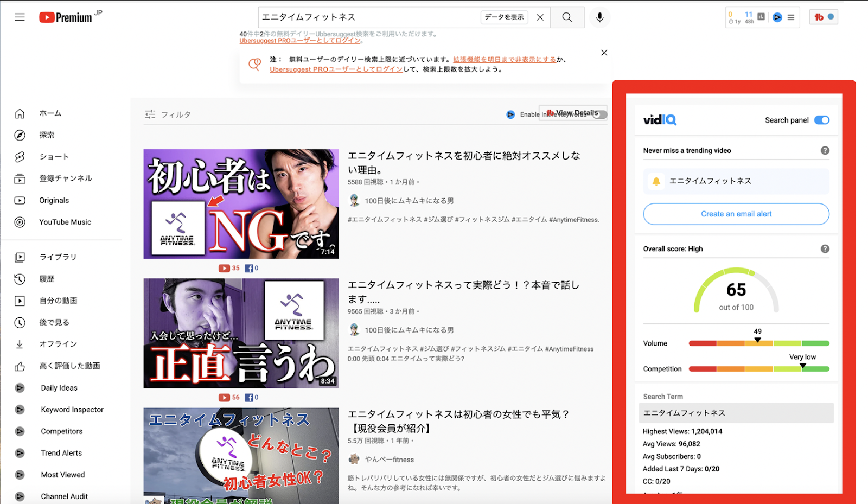This screenshot has height=504, width=868.
Task: Open vidIQ Most Viewed
Action: tap(63, 475)
